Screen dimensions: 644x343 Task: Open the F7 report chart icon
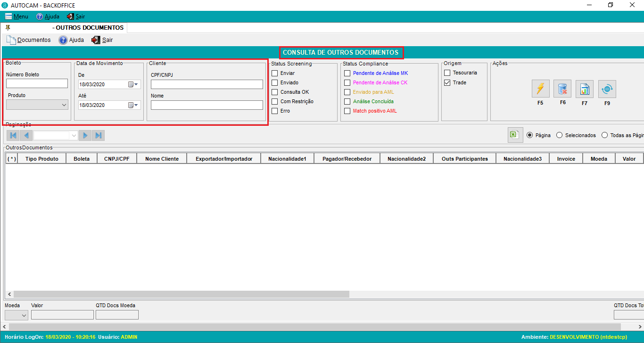coord(585,89)
